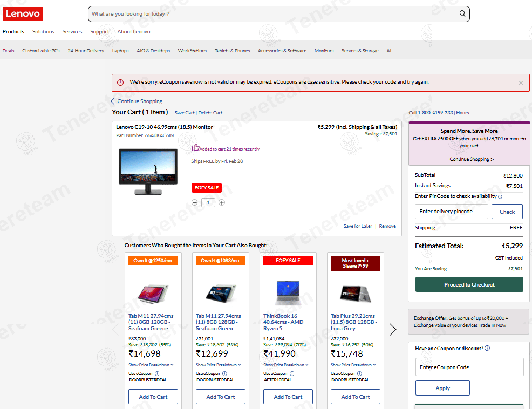Click the eCoupon or discount info icon
Screen dimensions: 532x409
[487, 348]
